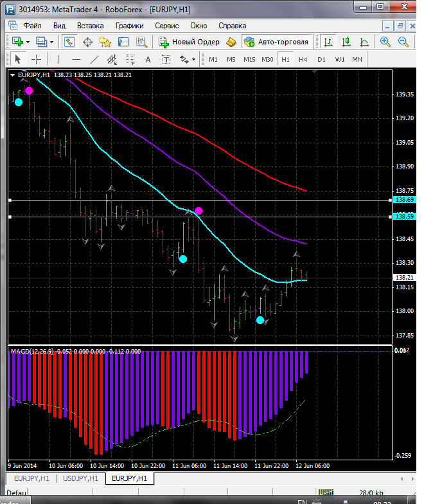Screen dimensions: 424x504
Task: Switch to the first EURJPY,H1 chart tab
Action: click(x=31, y=478)
